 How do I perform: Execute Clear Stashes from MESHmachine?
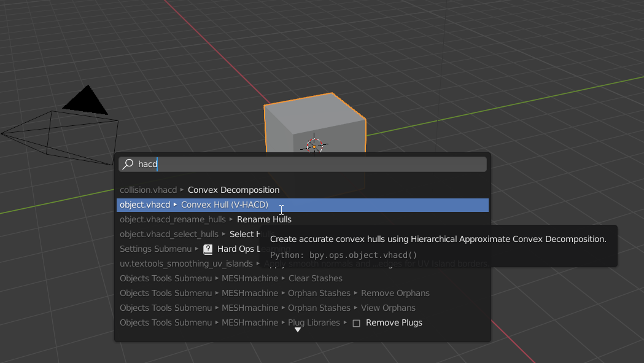[315, 278]
